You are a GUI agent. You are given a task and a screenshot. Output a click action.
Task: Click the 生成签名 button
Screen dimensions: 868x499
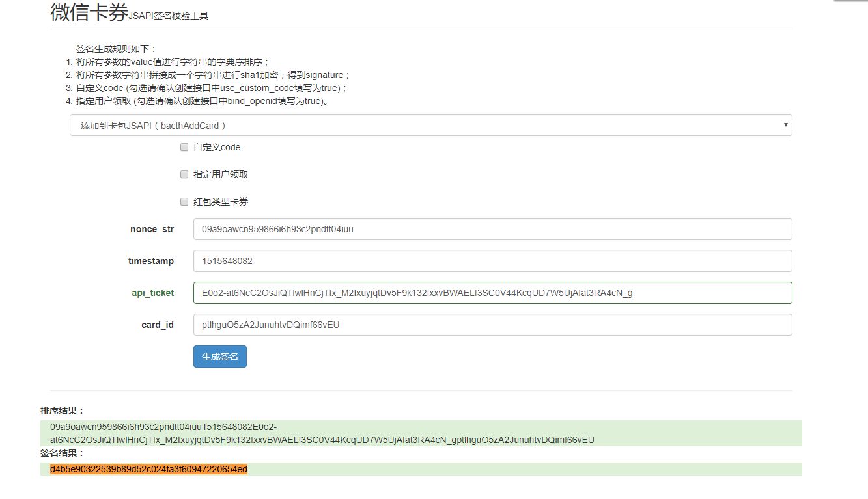pyautogui.click(x=220, y=357)
